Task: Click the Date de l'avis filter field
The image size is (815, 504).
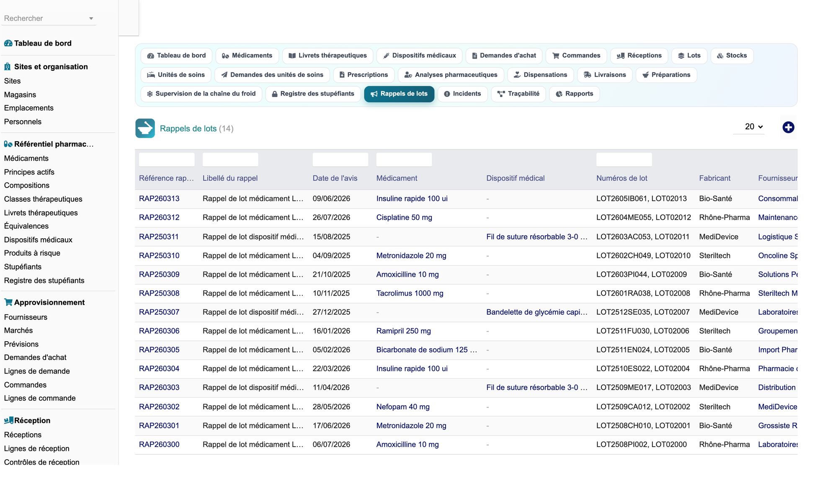Action: [340, 159]
